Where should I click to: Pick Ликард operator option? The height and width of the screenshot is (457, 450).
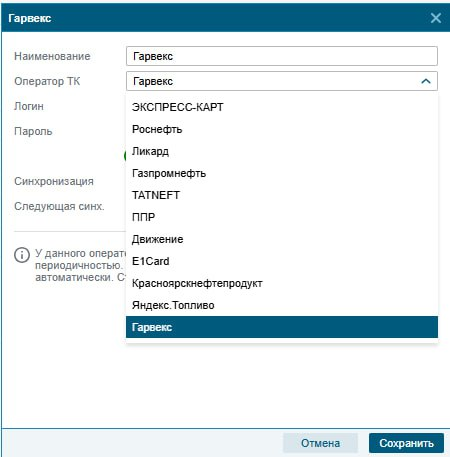[282, 151]
